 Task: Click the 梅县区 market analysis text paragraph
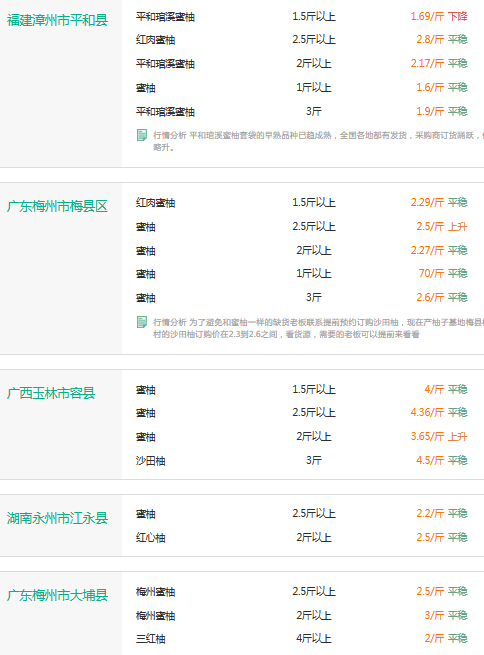[318, 328]
